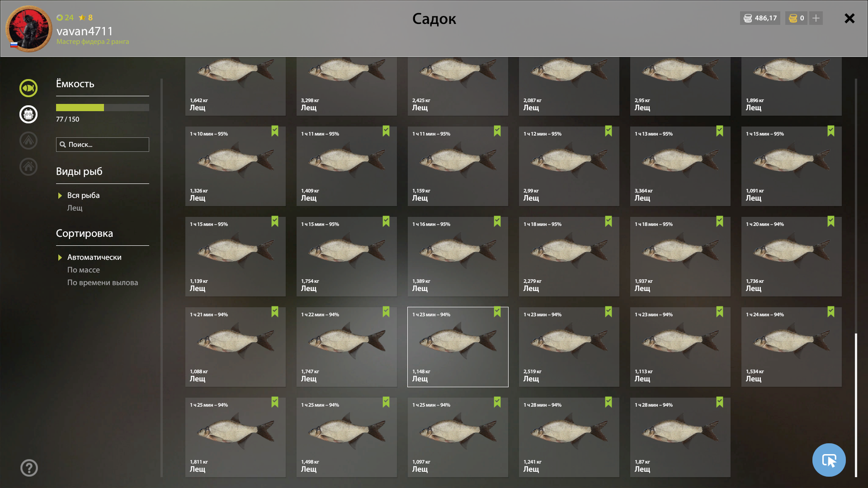
Task: Filter fish types by "Лещ"
Action: coord(75,208)
